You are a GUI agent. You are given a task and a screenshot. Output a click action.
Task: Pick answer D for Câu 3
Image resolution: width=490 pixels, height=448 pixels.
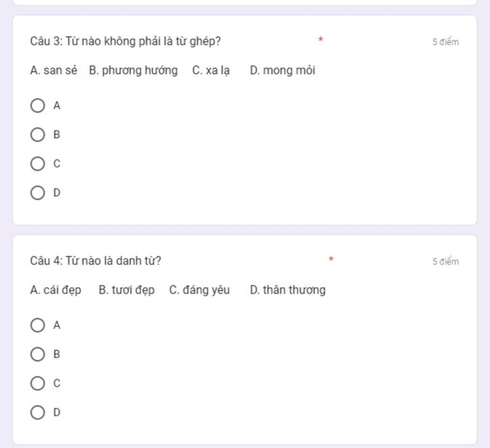37,192
